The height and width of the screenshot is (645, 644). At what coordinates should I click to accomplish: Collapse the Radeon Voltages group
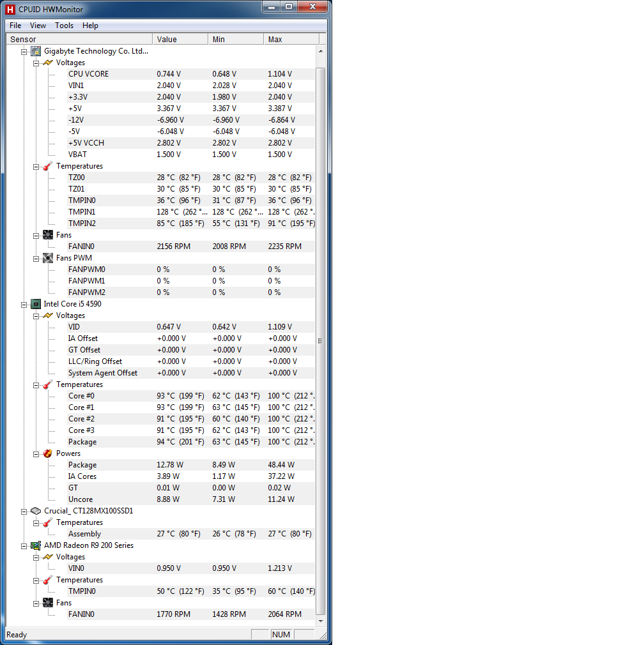tap(36, 558)
